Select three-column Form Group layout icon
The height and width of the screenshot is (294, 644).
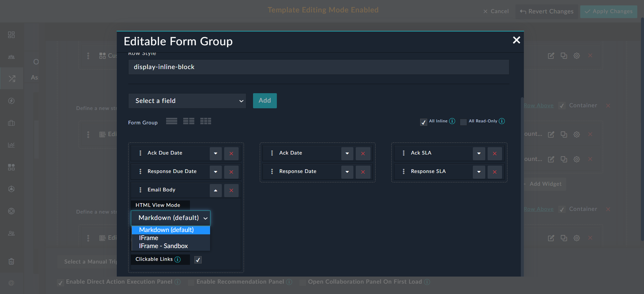[x=206, y=121]
